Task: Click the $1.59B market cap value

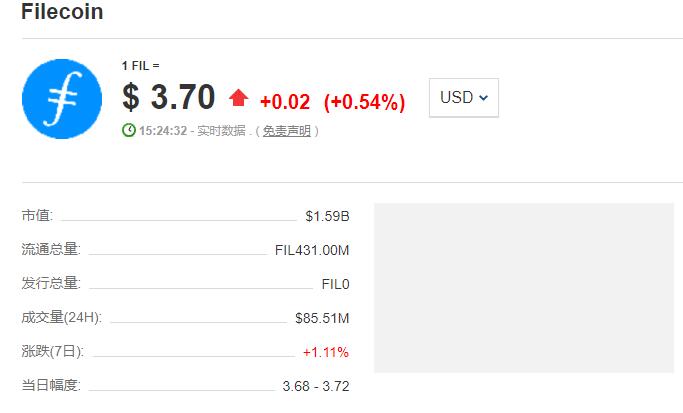Action: tap(327, 215)
